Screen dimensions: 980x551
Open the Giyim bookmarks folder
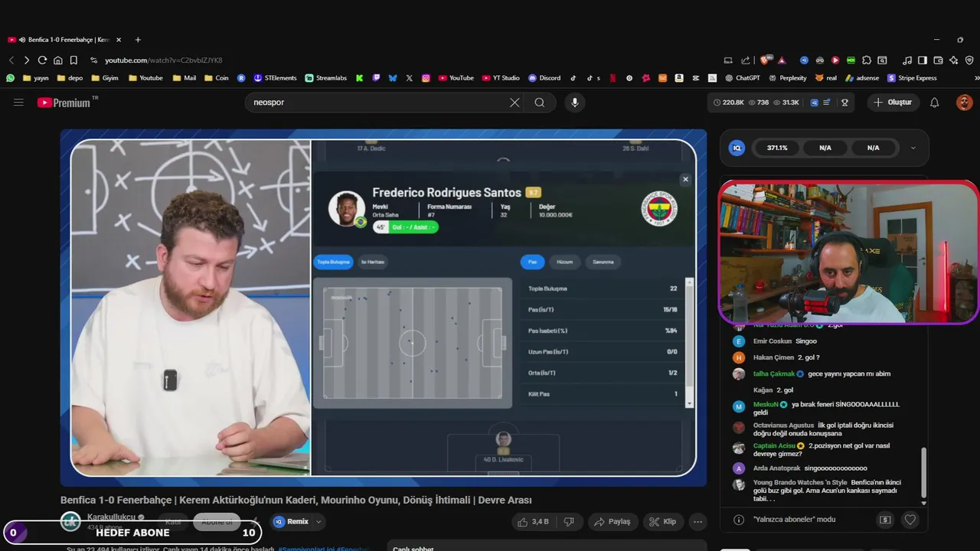105,78
